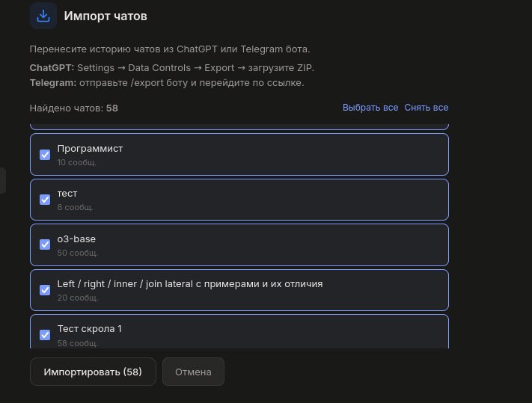Toggle the тест chat checkbox
The height and width of the screenshot is (403, 532).
[45, 200]
